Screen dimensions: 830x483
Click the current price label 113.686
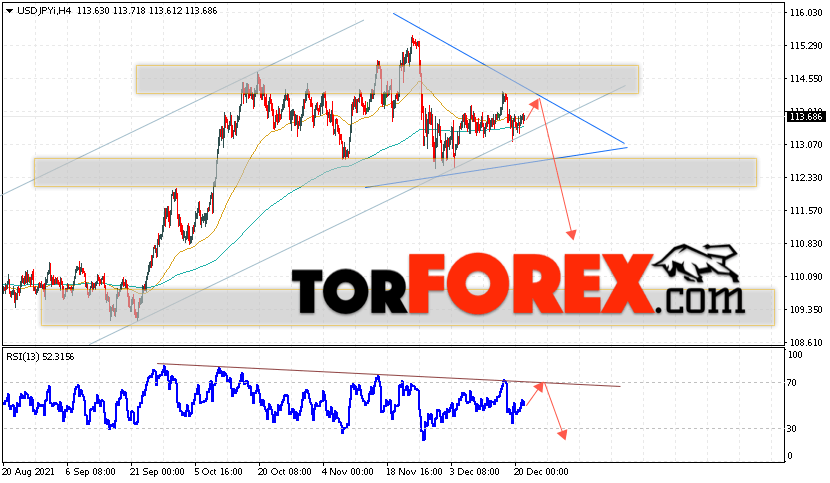(x=806, y=117)
